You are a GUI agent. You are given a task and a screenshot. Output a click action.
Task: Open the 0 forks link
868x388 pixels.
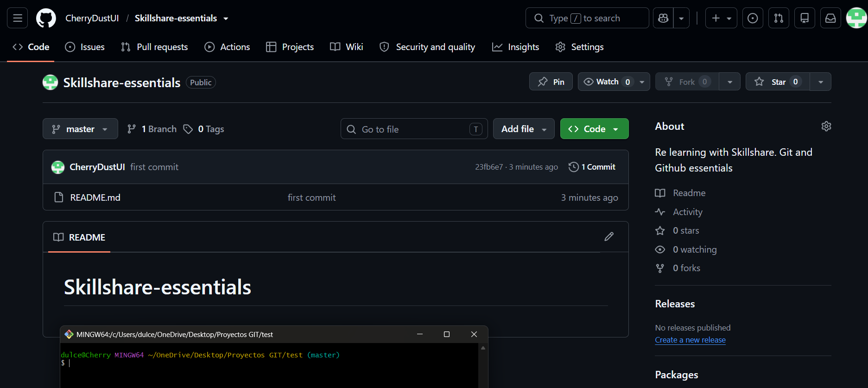click(678, 268)
